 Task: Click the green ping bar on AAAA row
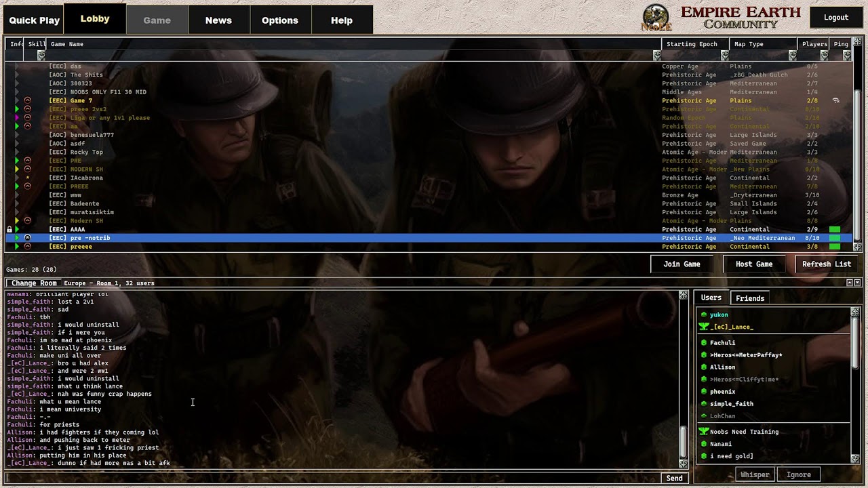(835, 230)
